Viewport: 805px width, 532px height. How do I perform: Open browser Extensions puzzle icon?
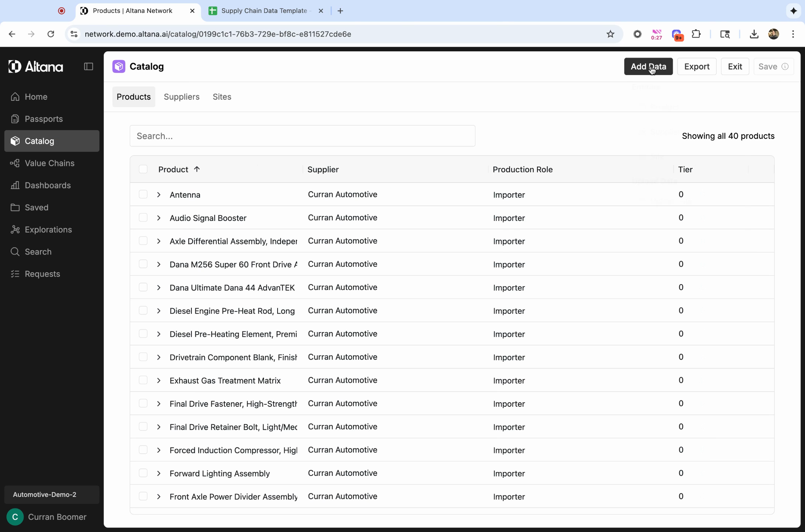696,34
